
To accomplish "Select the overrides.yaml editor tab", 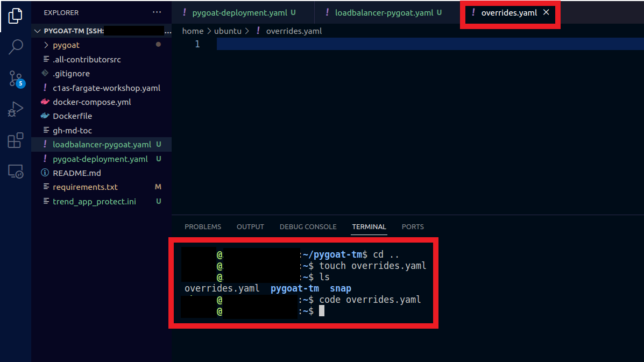I will 509,13.
